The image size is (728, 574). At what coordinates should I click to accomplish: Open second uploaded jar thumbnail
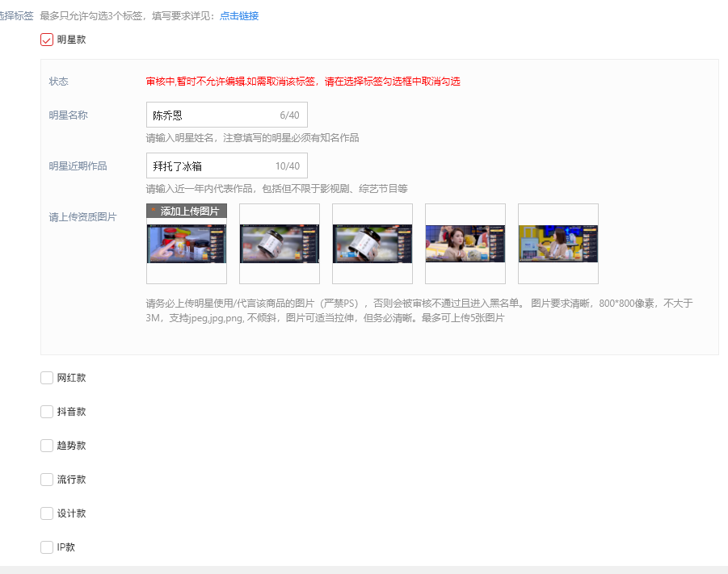(280, 244)
